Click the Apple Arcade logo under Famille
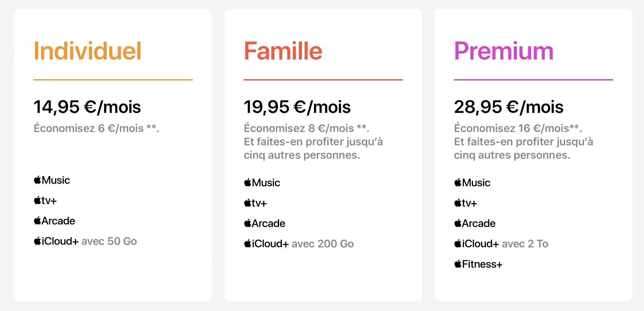The width and height of the screenshot is (644, 311). (265, 223)
